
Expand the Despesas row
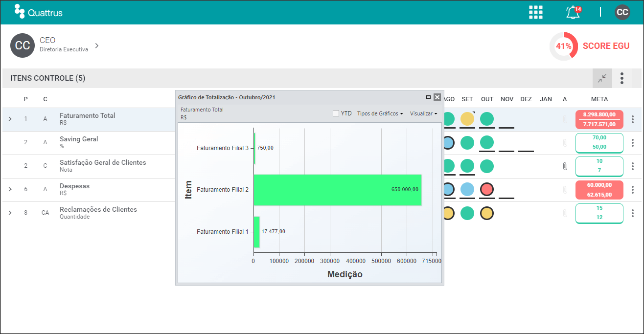10,189
